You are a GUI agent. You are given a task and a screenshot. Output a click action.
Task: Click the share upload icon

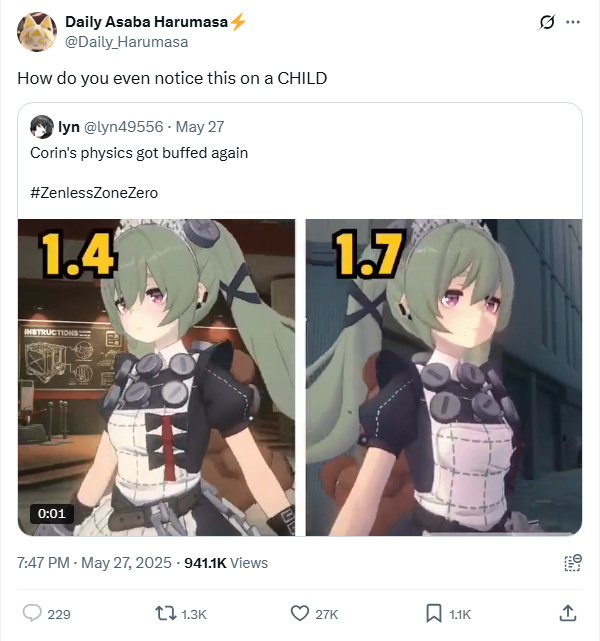[x=568, y=613]
